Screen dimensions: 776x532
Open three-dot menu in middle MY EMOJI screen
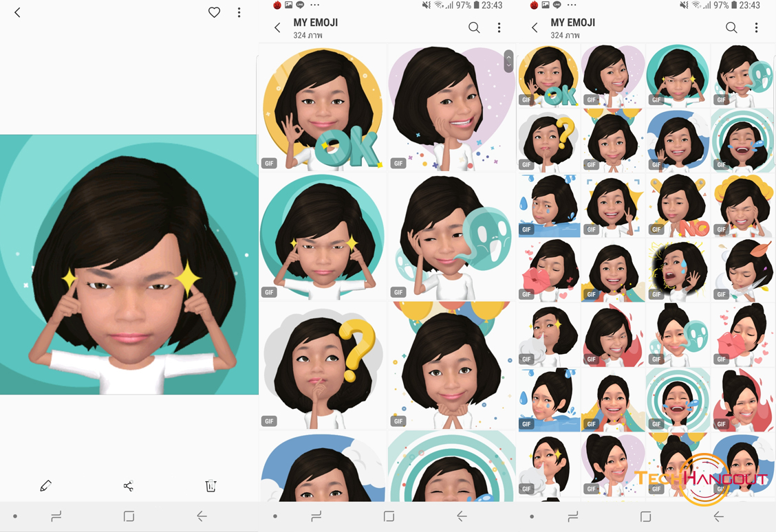499,27
